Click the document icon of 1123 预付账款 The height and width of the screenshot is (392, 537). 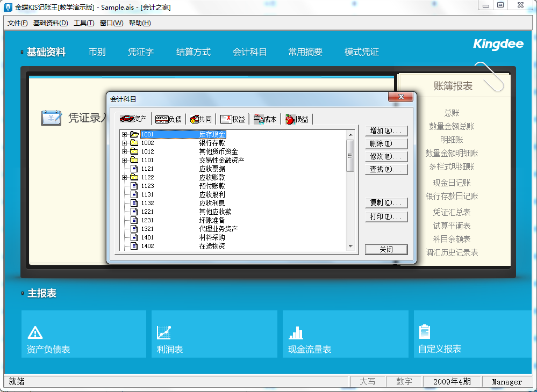(x=134, y=186)
